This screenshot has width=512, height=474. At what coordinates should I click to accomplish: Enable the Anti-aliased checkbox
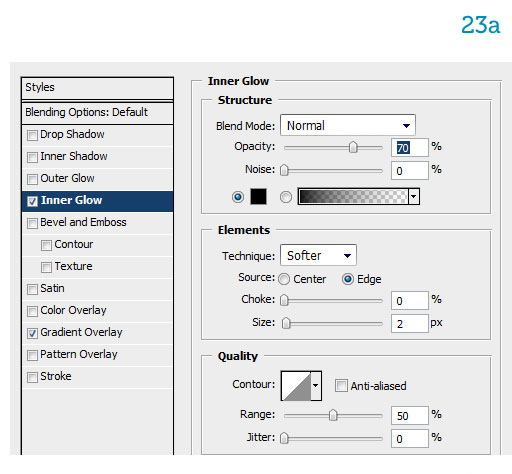point(341,385)
